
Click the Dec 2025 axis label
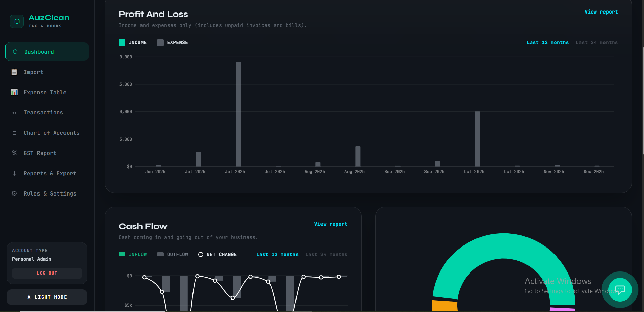click(594, 172)
